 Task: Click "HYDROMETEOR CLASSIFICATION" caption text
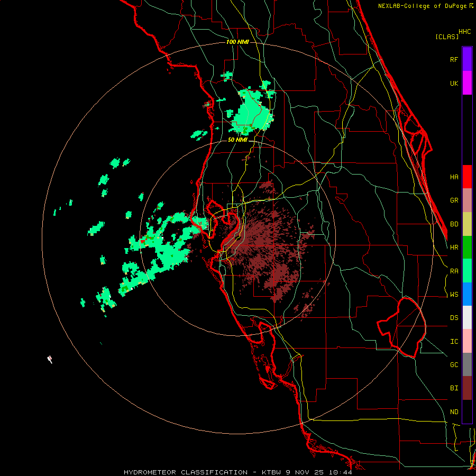185,472
